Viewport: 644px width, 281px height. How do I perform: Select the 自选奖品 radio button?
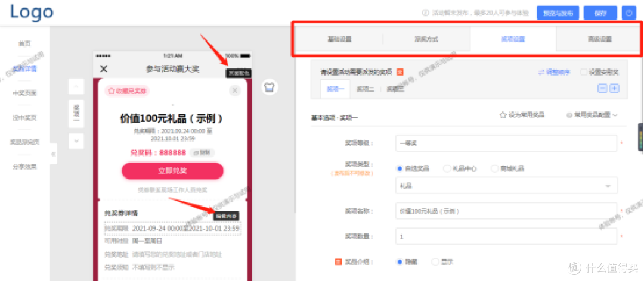pos(400,168)
